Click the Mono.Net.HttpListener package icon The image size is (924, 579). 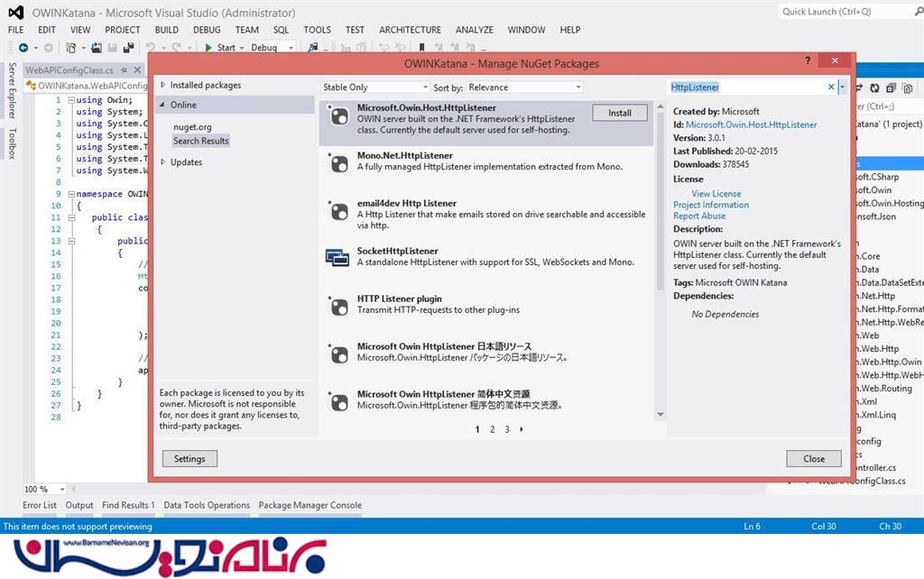point(337,163)
